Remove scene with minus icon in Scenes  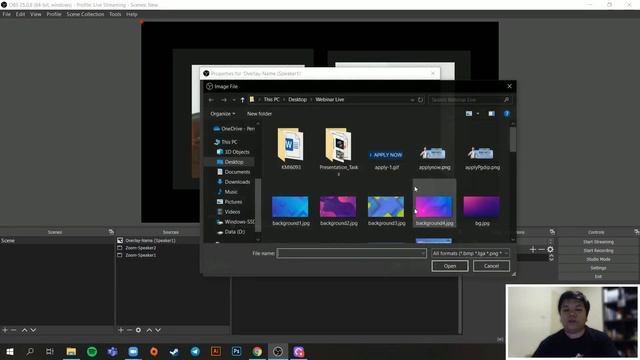[13, 330]
